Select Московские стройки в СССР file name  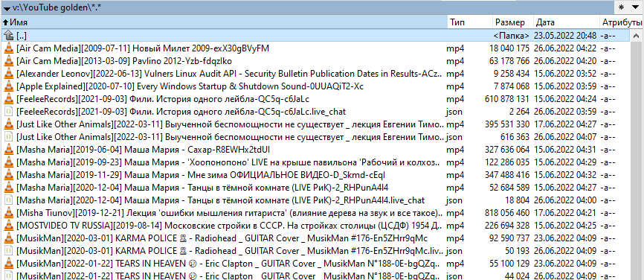point(230,226)
